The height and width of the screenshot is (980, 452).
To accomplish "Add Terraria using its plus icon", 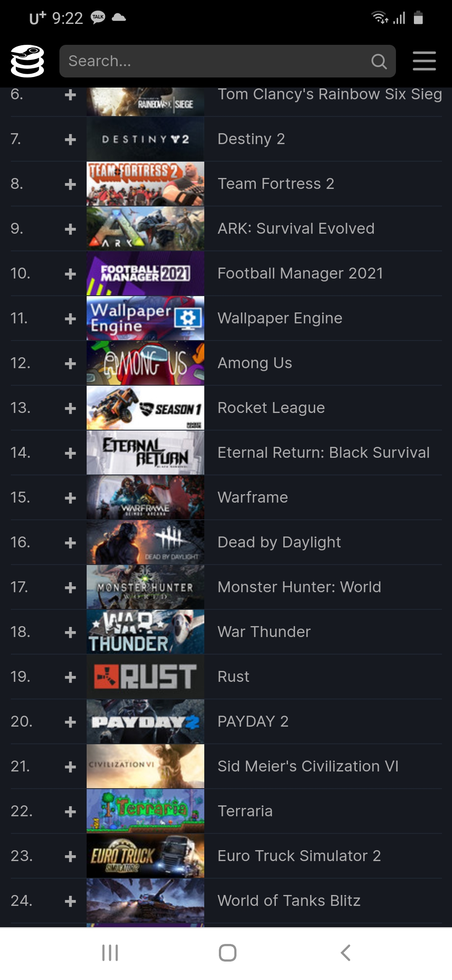I will [x=70, y=812].
